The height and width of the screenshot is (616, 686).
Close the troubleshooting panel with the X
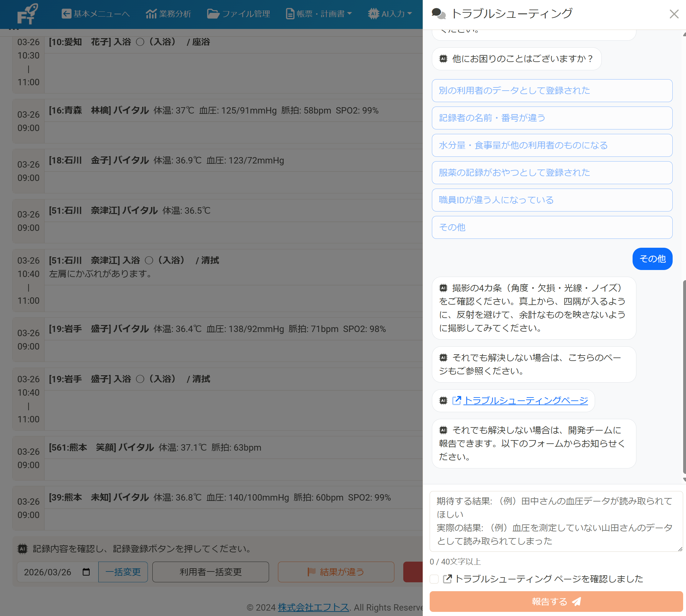coord(674,14)
